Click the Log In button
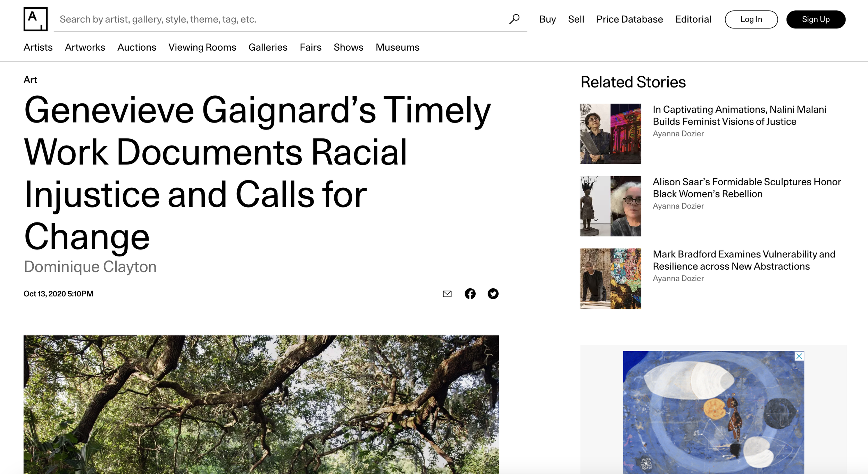Image resolution: width=868 pixels, height=474 pixels. pyautogui.click(x=751, y=19)
